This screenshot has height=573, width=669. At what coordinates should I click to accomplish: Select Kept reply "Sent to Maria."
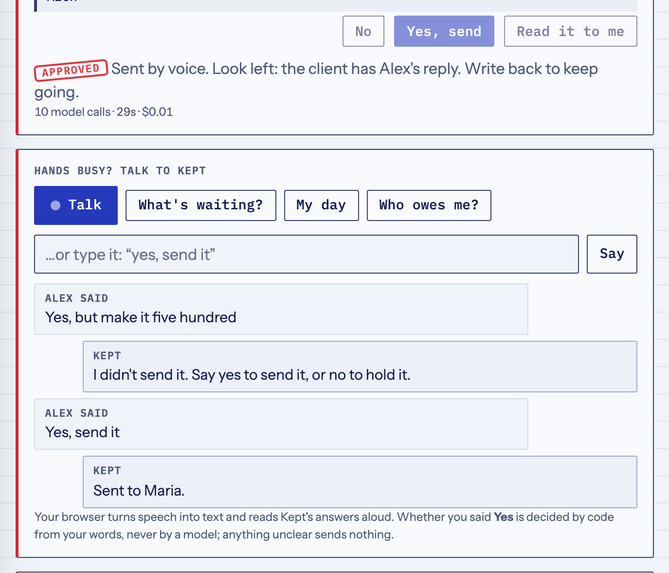click(x=360, y=482)
